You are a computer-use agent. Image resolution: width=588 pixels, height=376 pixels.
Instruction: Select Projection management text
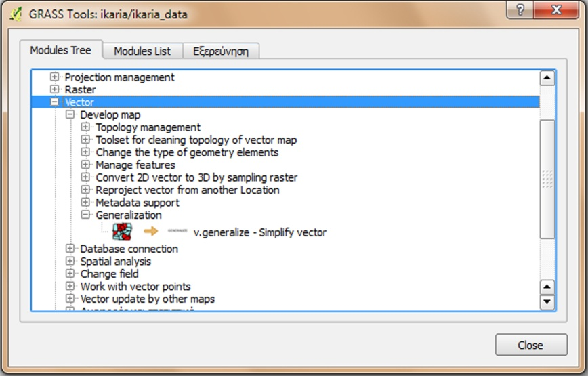[x=120, y=77]
